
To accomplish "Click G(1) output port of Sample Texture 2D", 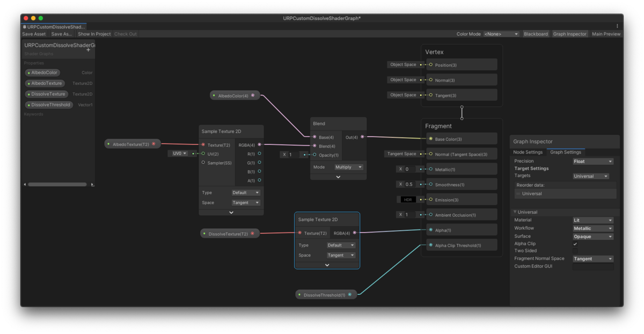I will [x=259, y=162].
